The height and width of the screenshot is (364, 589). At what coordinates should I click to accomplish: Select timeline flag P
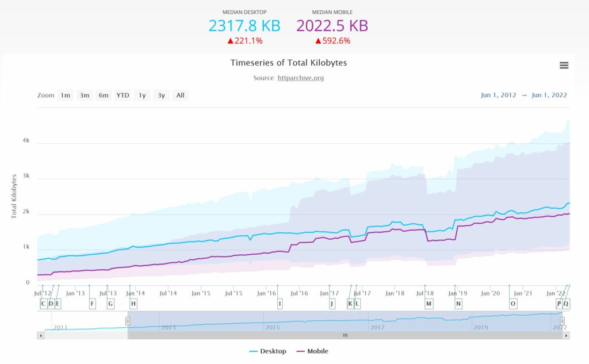pos(559,304)
